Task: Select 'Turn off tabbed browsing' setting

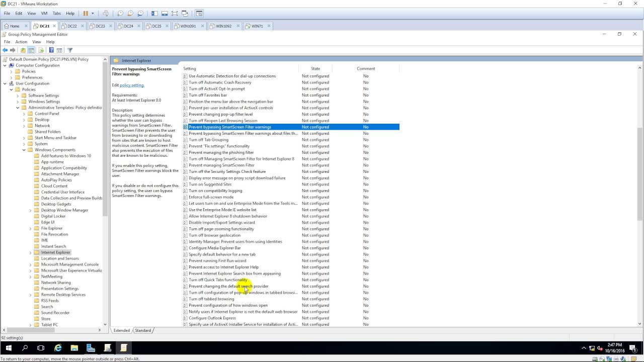Action: tap(211, 299)
